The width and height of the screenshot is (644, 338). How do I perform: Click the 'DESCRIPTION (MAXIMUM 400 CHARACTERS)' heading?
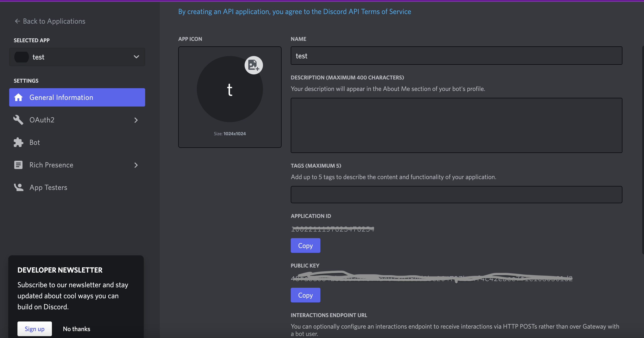[347, 78]
